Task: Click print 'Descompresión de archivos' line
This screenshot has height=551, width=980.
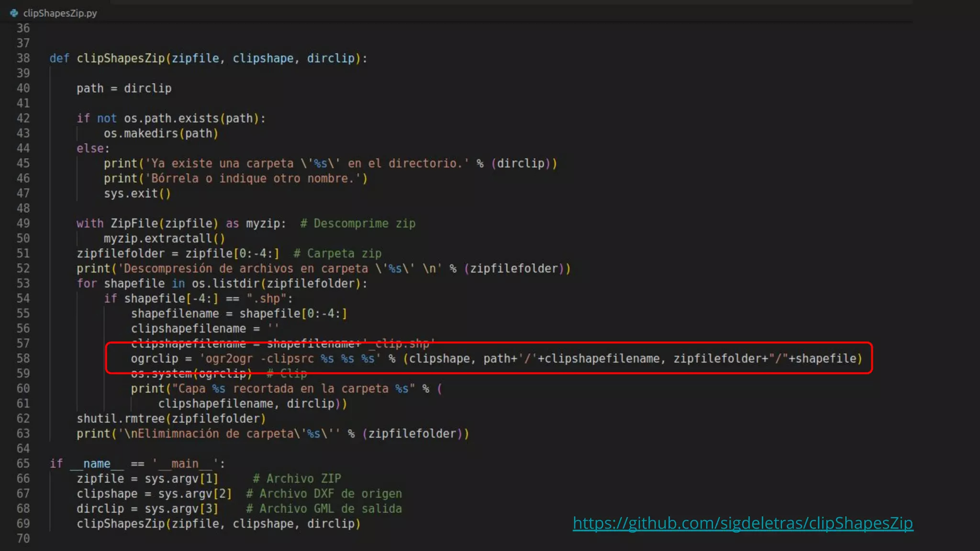Action: (x=323, y=269)
